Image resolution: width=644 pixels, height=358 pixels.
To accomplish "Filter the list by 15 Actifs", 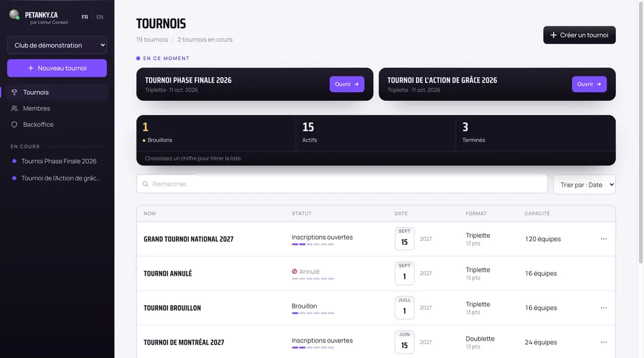I will 376,133.
